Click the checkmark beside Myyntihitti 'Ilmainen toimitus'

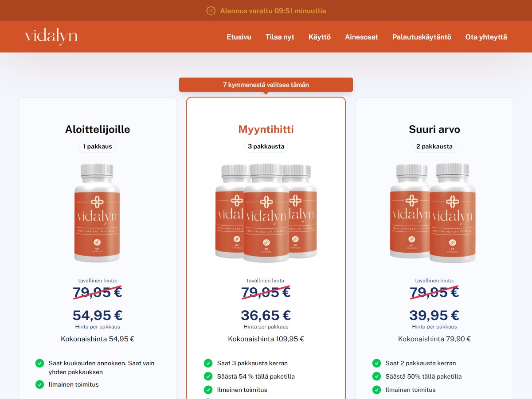[x=208, y=390]
